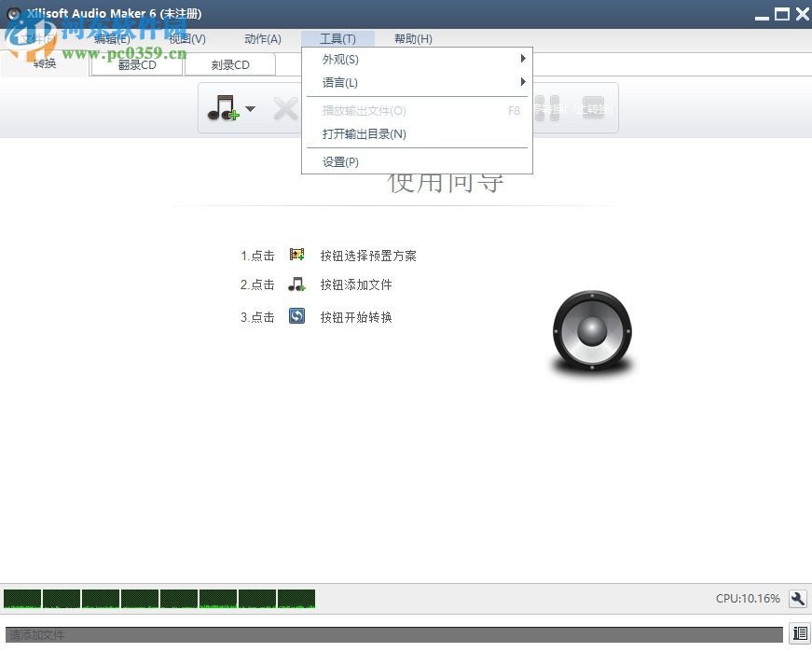
Task: Open the dropdown arrow beside the add file icon
Action: point(251,109)
